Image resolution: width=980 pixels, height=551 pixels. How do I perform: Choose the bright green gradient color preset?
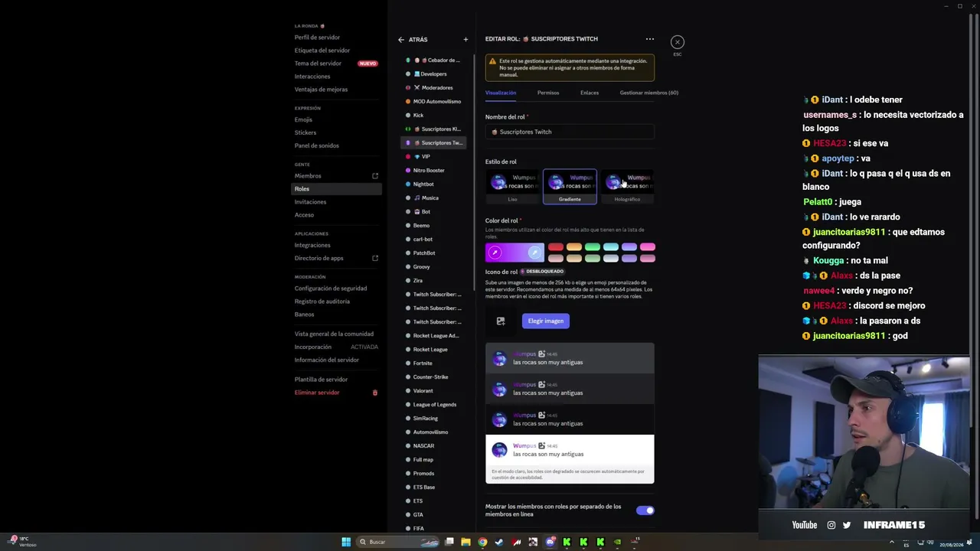pyautogui.click(x=592, y=247)
